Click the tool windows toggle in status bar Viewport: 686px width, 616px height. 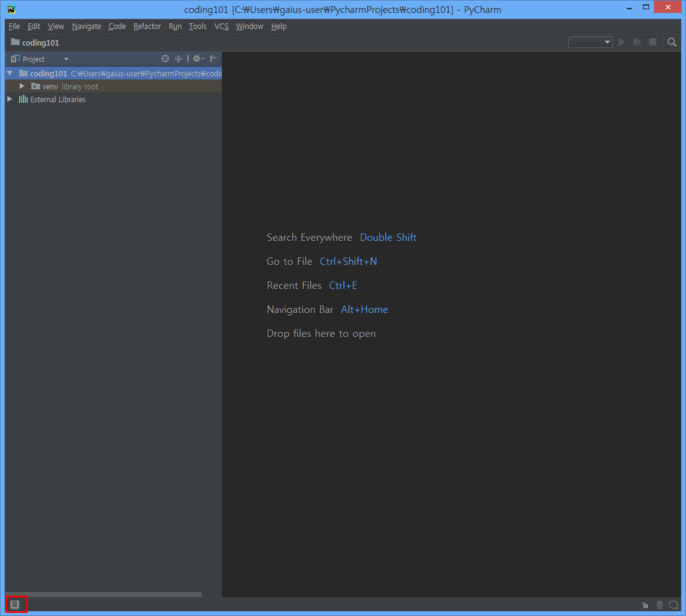[x=15, y=605]
